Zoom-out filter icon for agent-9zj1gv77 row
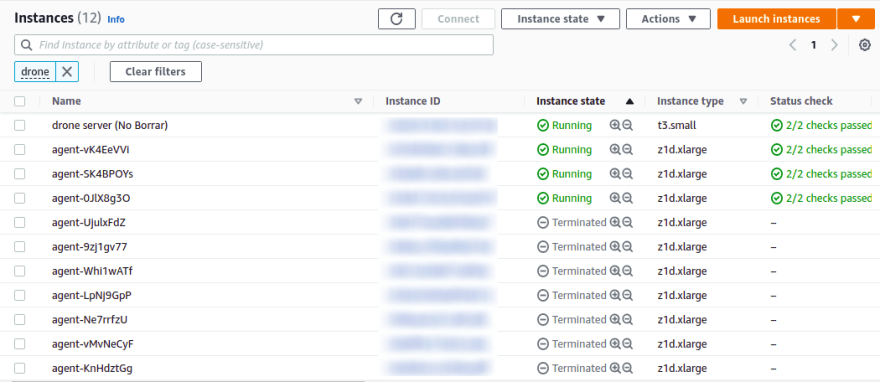The width and height of the screenshot is (880, 382). pos(627,247)
